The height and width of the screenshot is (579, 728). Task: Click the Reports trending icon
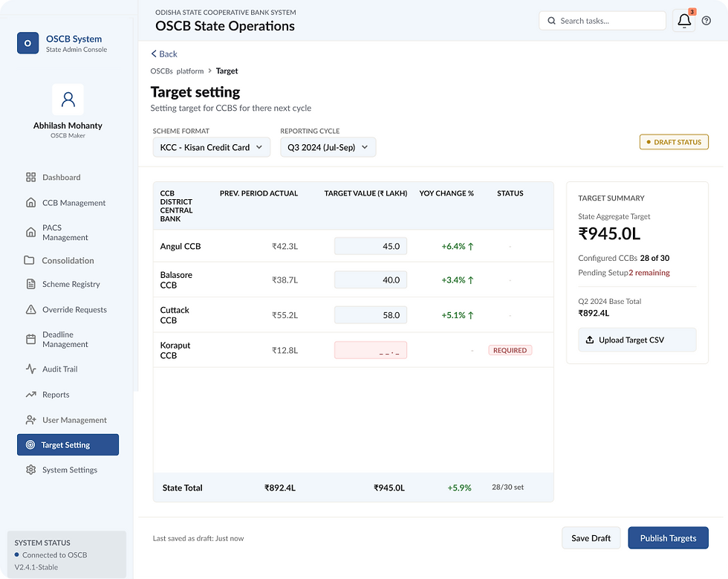30,395
